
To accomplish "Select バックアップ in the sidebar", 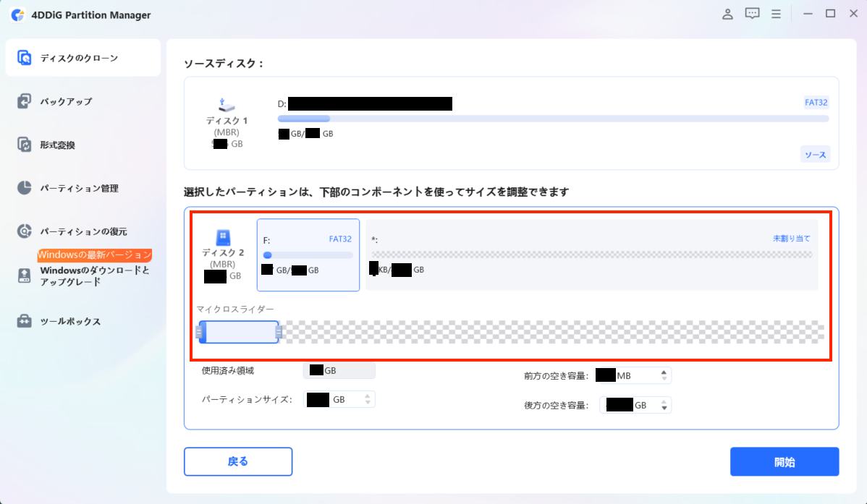I will pyautogui.click(x=66, y=101).
